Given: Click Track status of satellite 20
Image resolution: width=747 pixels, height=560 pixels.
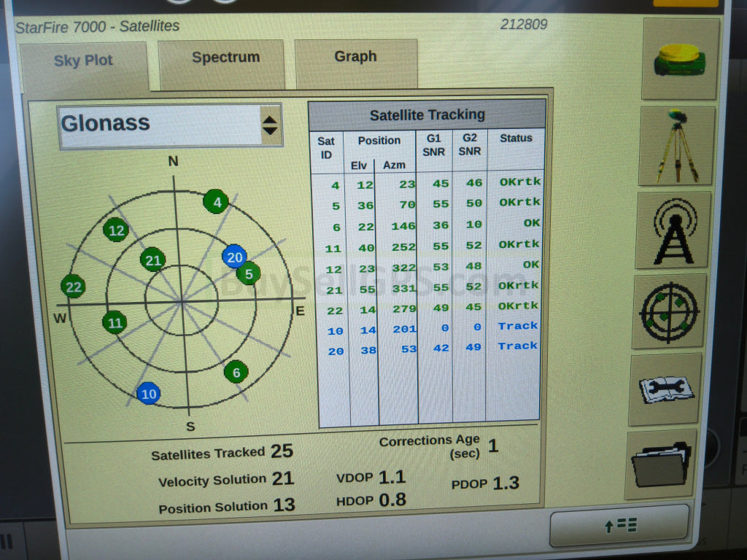Looking at the screenshot, I should (517, 346).
